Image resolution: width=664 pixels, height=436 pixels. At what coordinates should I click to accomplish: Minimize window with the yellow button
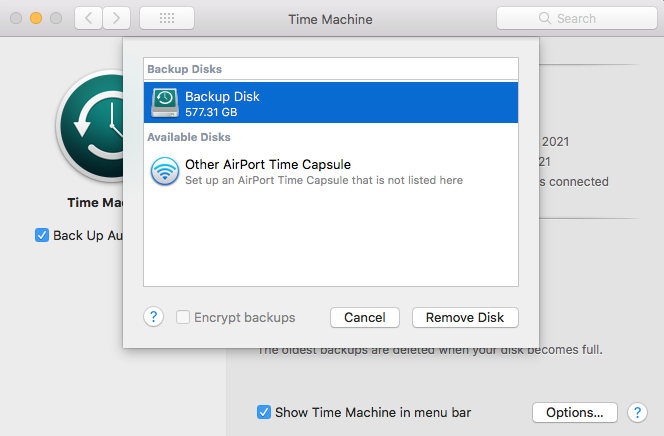[x=35, y=18]
